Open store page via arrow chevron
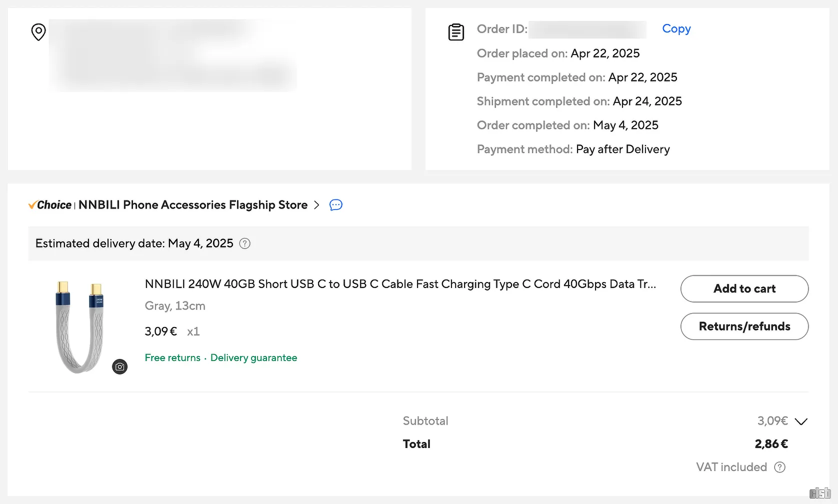The width and height of the screenshot is (838, 504). pyautogui.click(x=316, y=205)
